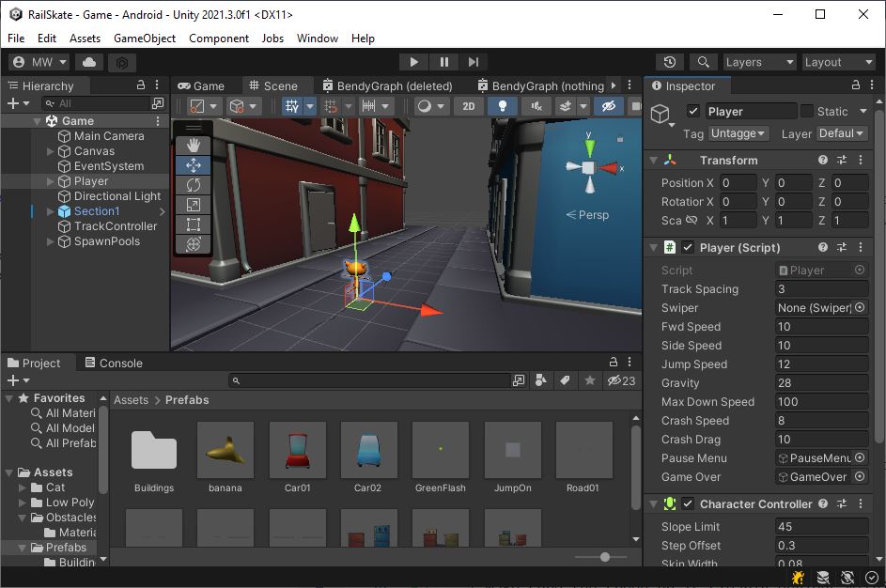Expand the Canvas object in Hierarchy
The height and width of the screenshot is (588, 886).
coord(51,151)
